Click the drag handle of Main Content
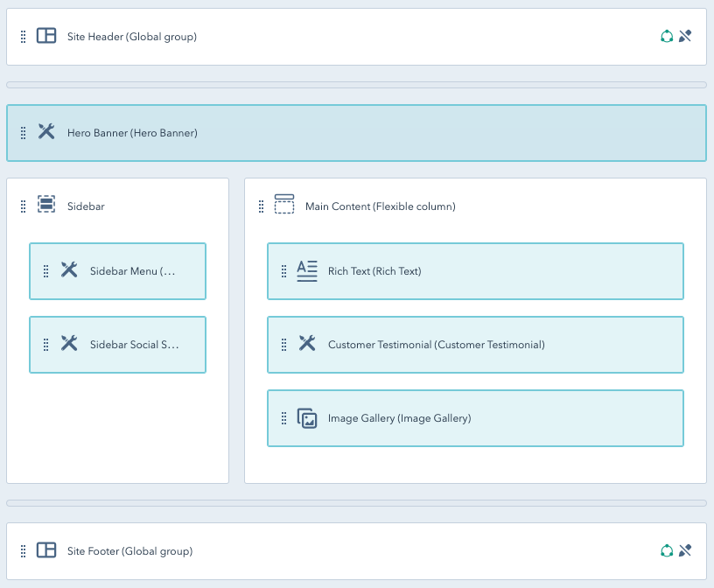The height and width of the screenshot is (588, 714). pos(261,206)
